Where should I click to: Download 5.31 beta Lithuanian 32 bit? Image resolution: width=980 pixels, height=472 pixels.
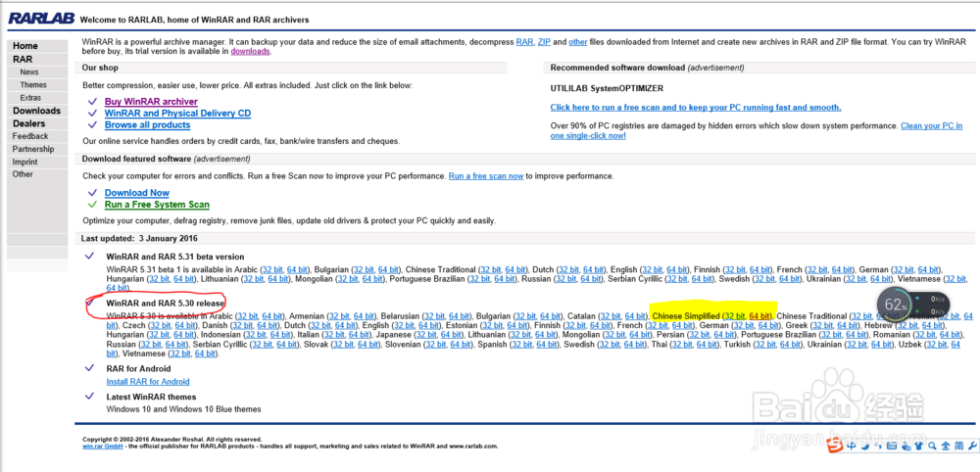tap(253, 279)
